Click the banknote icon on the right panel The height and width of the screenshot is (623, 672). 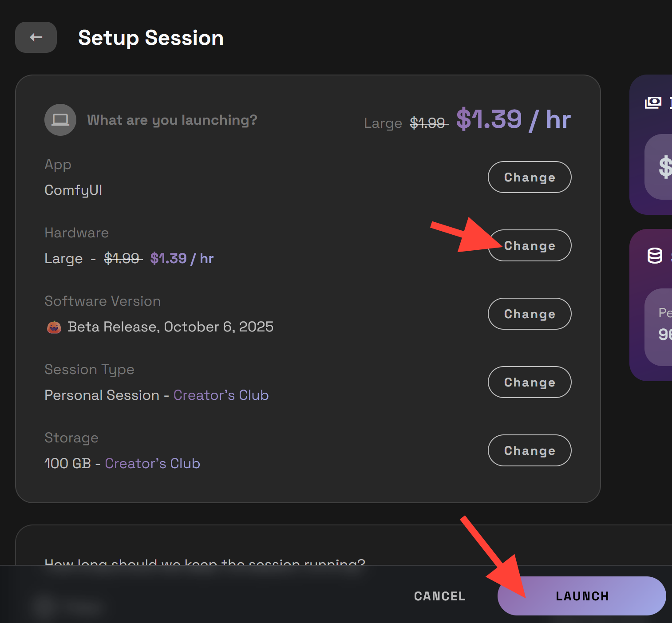653,102
